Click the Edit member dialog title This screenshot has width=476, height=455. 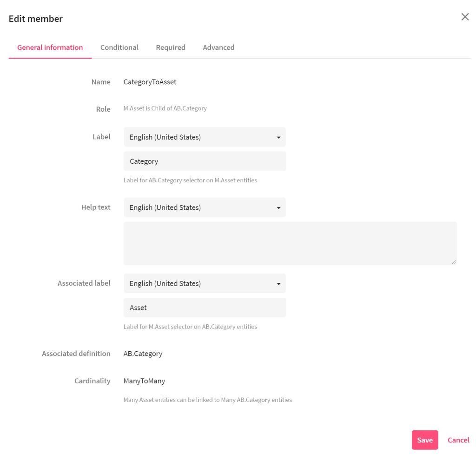36,19
